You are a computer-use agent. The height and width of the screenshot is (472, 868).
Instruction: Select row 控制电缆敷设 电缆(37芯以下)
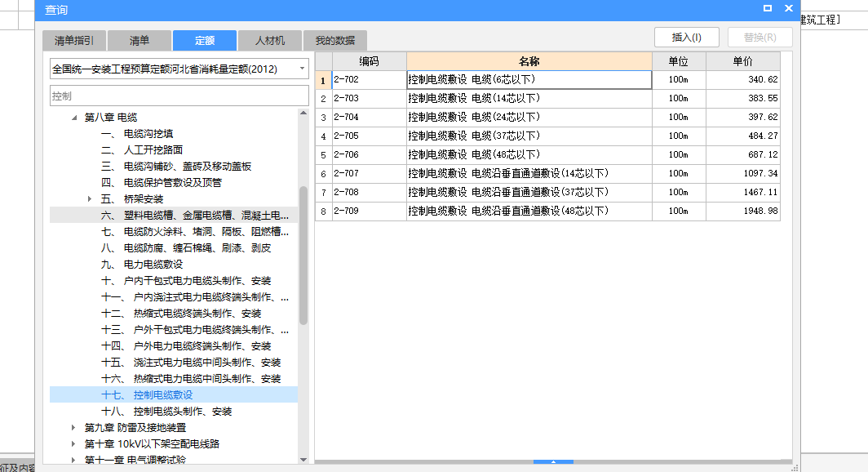pos(529,136)
